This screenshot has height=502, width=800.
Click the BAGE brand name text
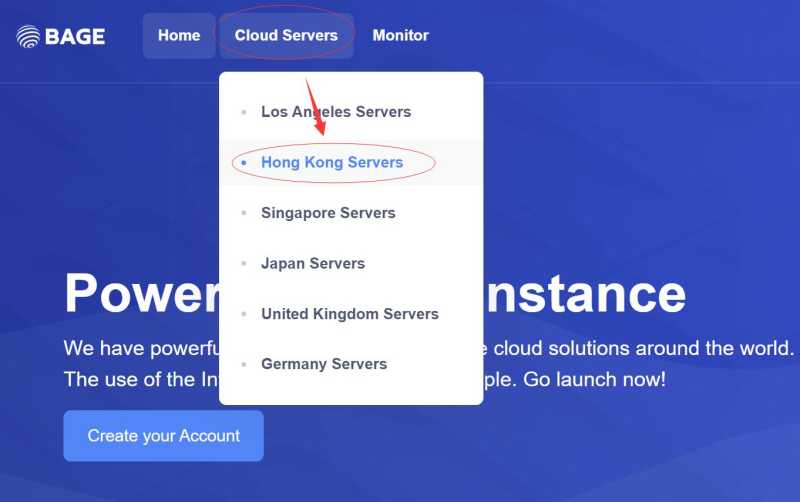[x=75, y=36]
